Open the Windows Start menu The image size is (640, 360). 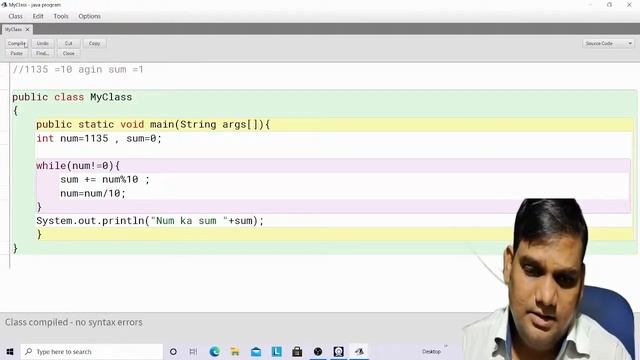point(10,351)
